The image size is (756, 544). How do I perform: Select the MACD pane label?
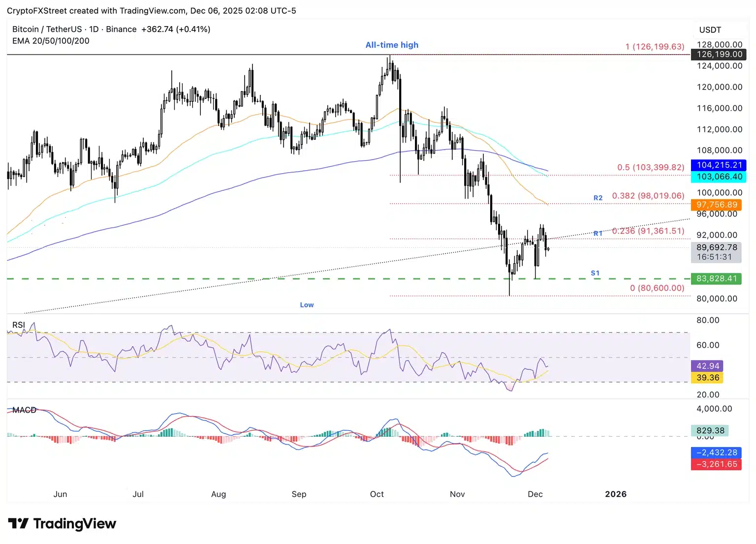tap(24, 410)
